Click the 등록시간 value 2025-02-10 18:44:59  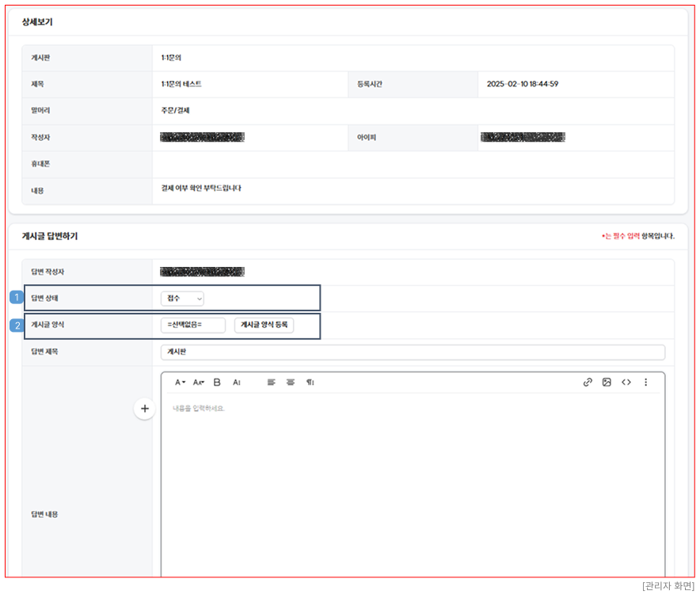[523, 84]
